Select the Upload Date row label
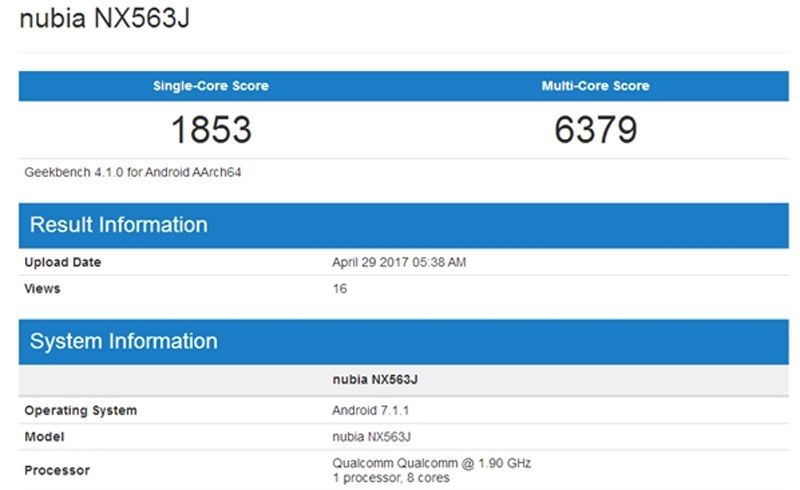800x490 pixels. tap(63, 263)
